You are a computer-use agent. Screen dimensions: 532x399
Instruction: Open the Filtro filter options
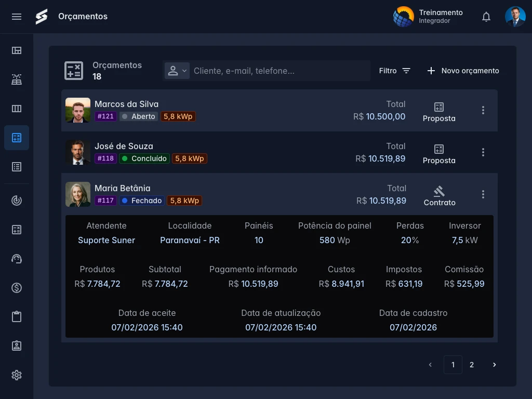pyautogui.click(x=395, y=71)
